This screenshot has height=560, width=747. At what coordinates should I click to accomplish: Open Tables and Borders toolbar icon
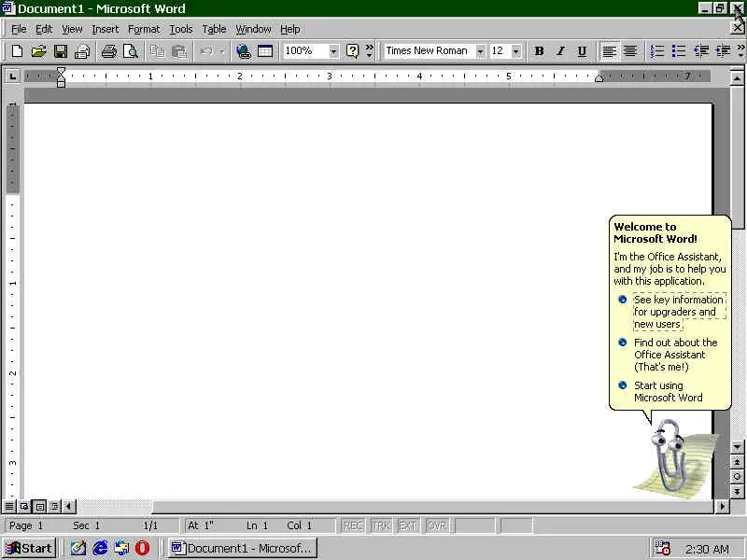265,51
